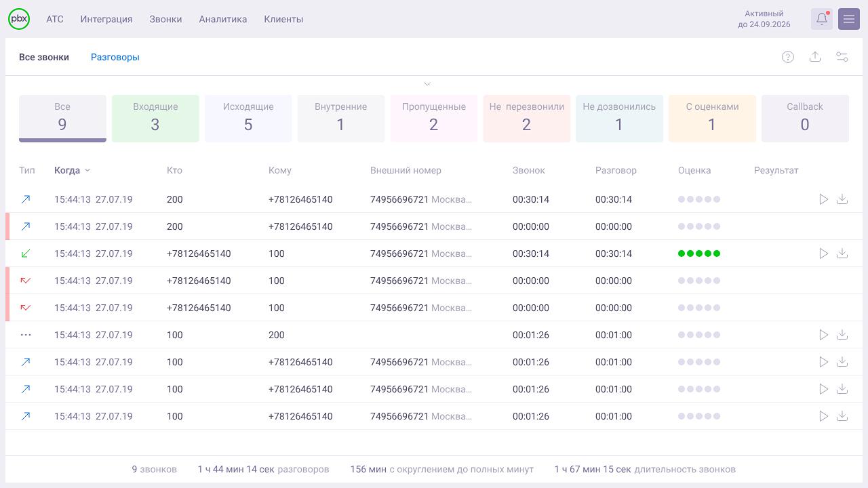Click the export/upload icon top right
The width and height of the screenshot is (868, 488).
tap(815, 57)
